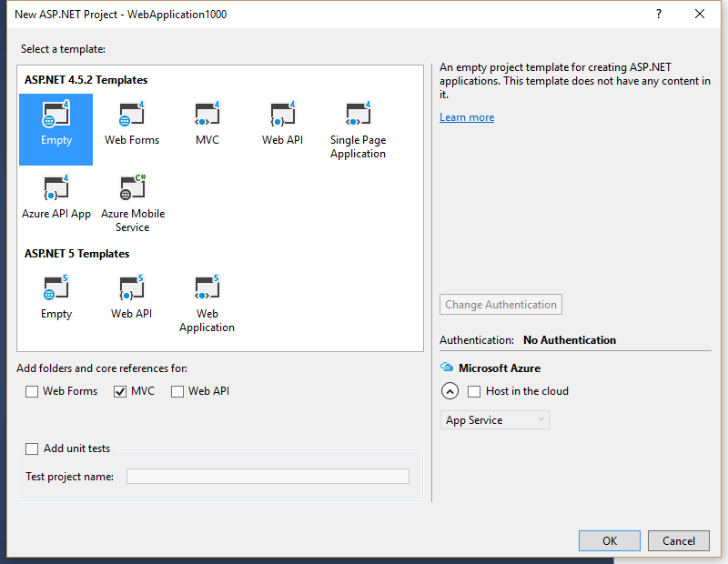Click the 'ASP.NET 4.5.2 Templates' heading

point(86,80)
